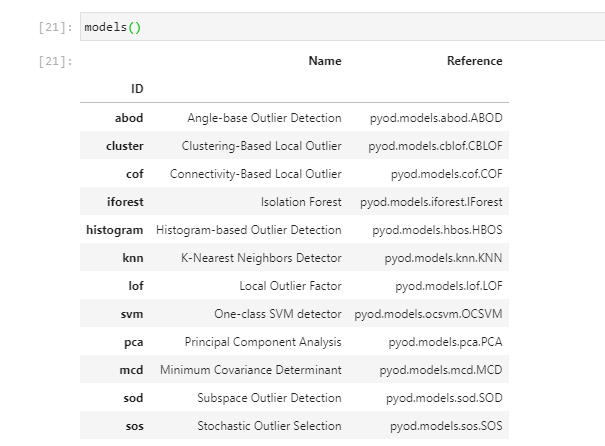Click the knn row ID
Image resolution: width=605 pixels, height=446 pixels.
click(x=132, y=258)
